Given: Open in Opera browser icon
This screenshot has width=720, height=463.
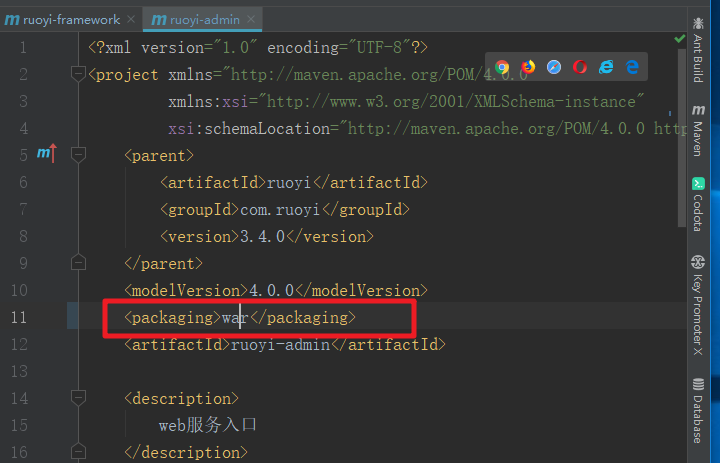Looking at the screenshot, I should click(580, 67).
